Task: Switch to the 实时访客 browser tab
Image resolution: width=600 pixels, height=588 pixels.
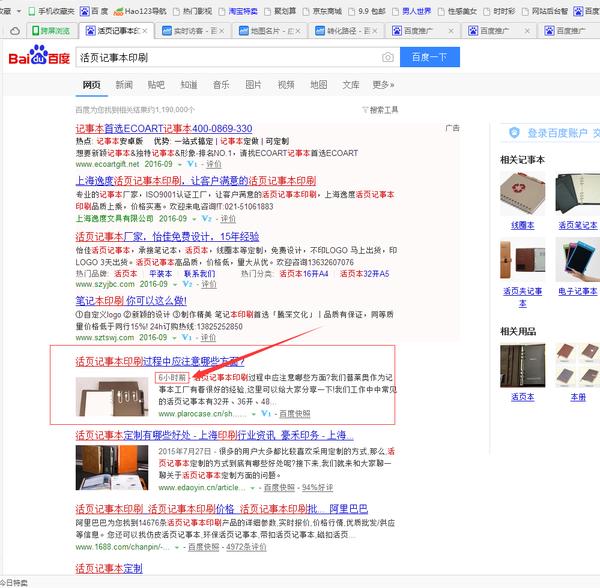Action: pyautogui.click(x=193, y=31)
